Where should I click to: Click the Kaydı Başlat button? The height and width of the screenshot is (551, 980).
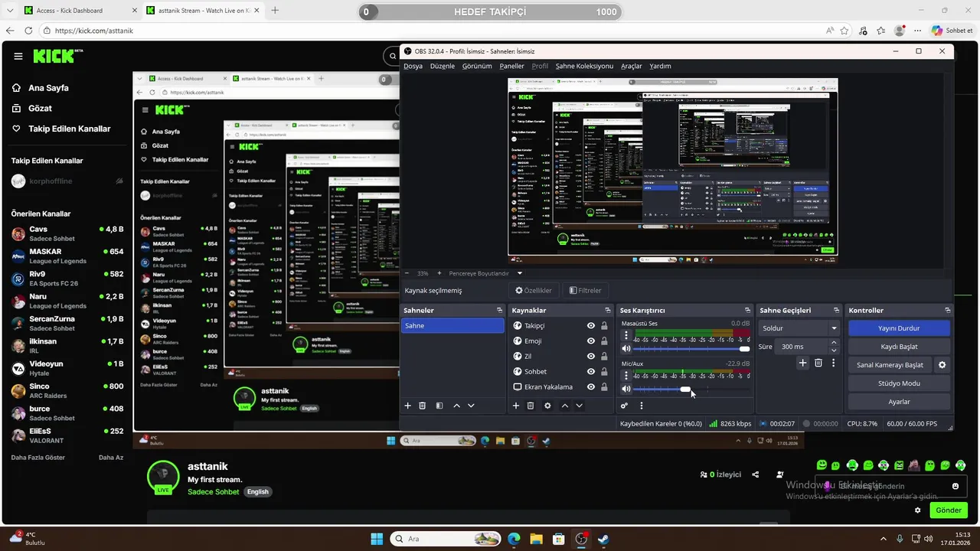(899, 347)
